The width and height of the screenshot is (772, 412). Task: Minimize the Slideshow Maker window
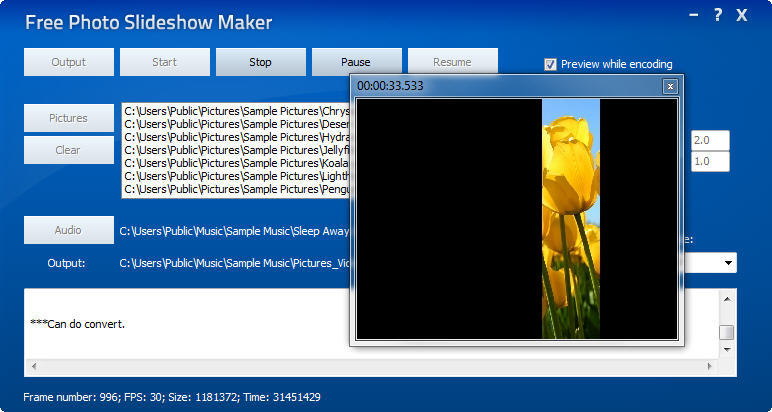click(x=694, y=15)
